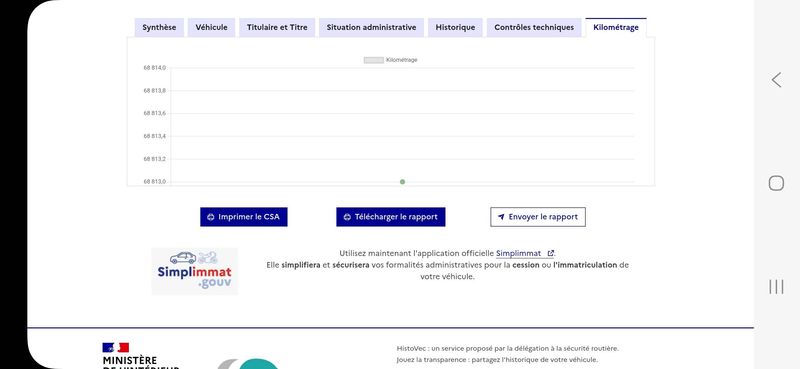Click the printer icon in Imprimer le CSA
Image resolution: width=800 pixels, height=369 pixels.
click(211, 217)
